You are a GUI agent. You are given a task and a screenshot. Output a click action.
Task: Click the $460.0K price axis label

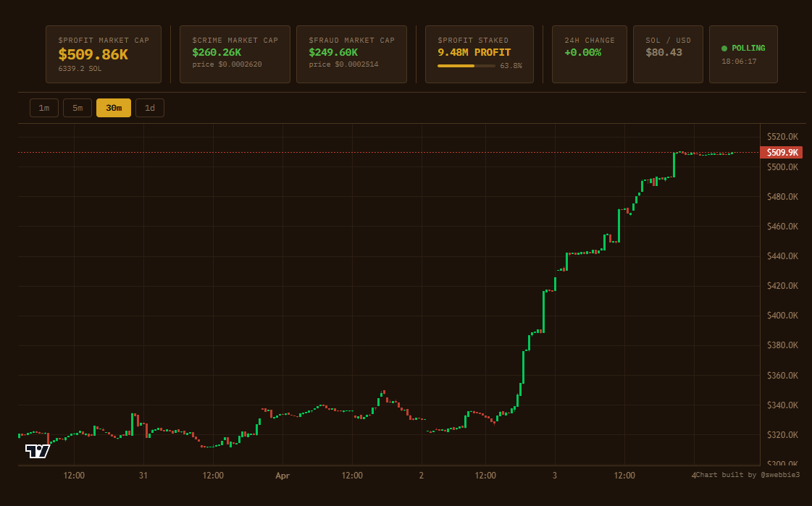(782, 226)
